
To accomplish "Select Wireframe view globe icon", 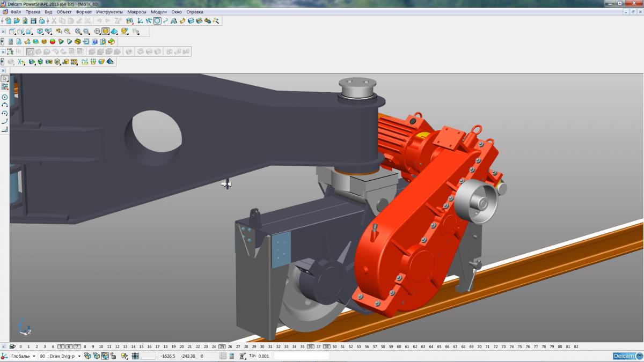I will tap(97, 32).
